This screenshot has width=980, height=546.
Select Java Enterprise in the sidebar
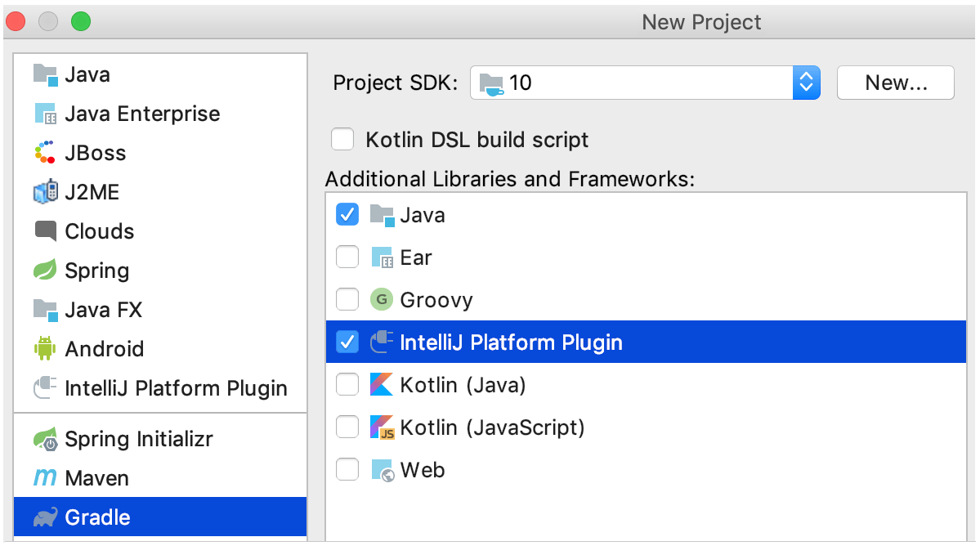[141, 114]
